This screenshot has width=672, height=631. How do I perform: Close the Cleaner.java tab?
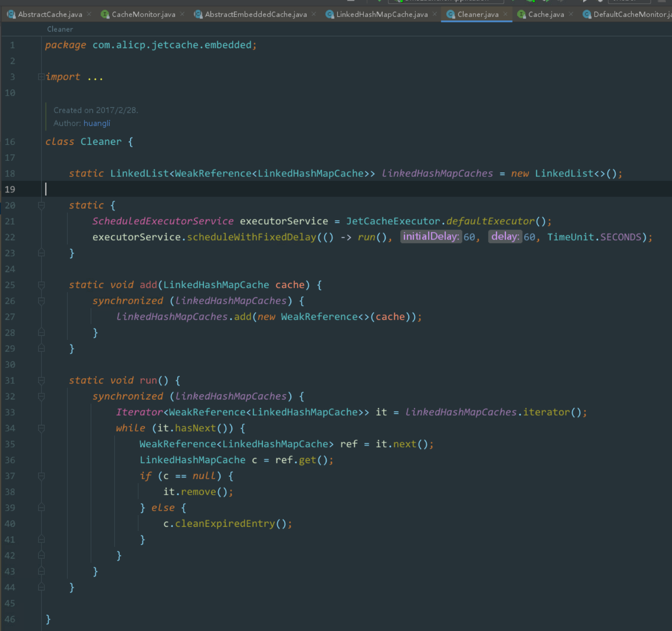[x=505, y=14]
